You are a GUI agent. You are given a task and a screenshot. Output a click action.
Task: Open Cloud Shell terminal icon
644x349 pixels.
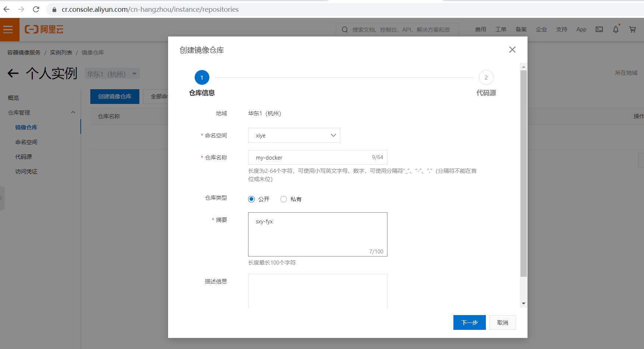coord(599,29)
